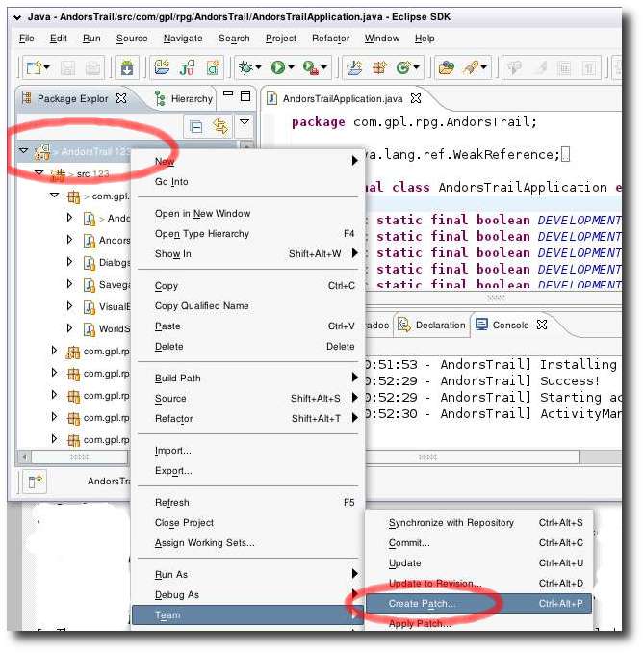Image resolution: width=644 pixels, height=653 pixels.
Task: Open the Package Explorer view menu arrow
Action: pos(245,125)
